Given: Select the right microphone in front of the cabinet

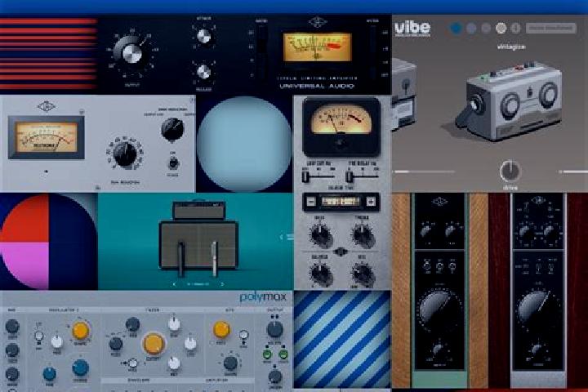Looking at the screenshot, I should pyautogui.click(x=215, y=259).
